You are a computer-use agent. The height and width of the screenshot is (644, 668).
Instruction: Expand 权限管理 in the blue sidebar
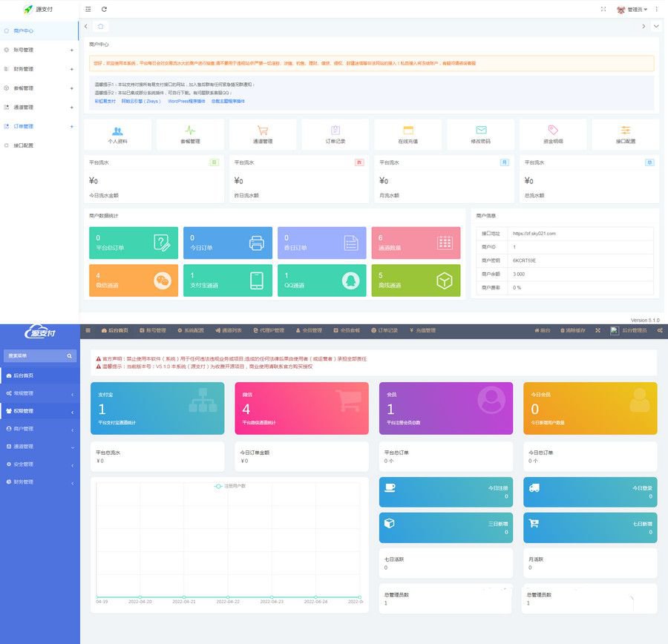pos(39,411)
